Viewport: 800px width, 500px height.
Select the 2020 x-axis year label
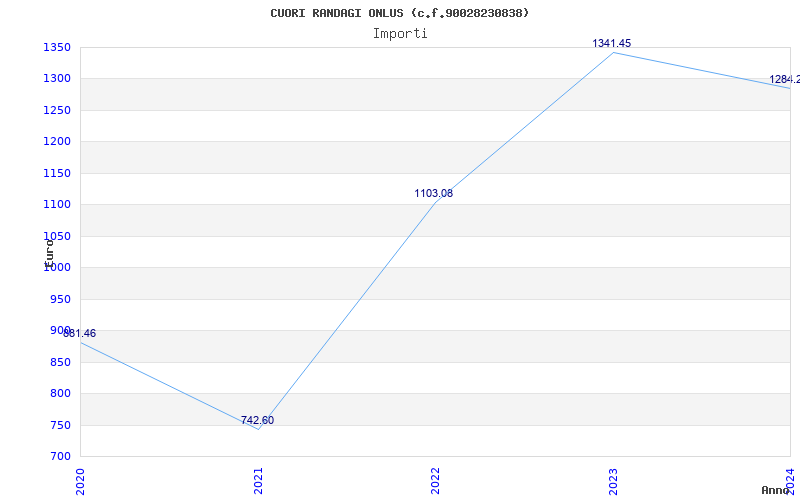(80, 481)
